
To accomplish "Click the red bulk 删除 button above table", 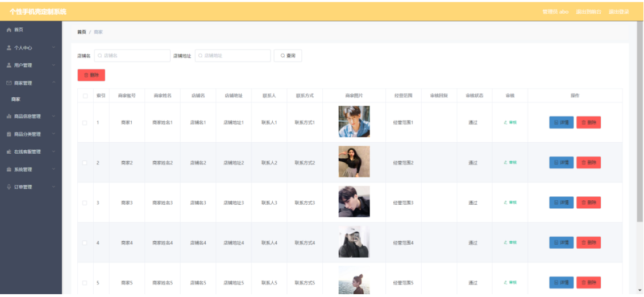I will pyautogui.click(x=91, y=75).
